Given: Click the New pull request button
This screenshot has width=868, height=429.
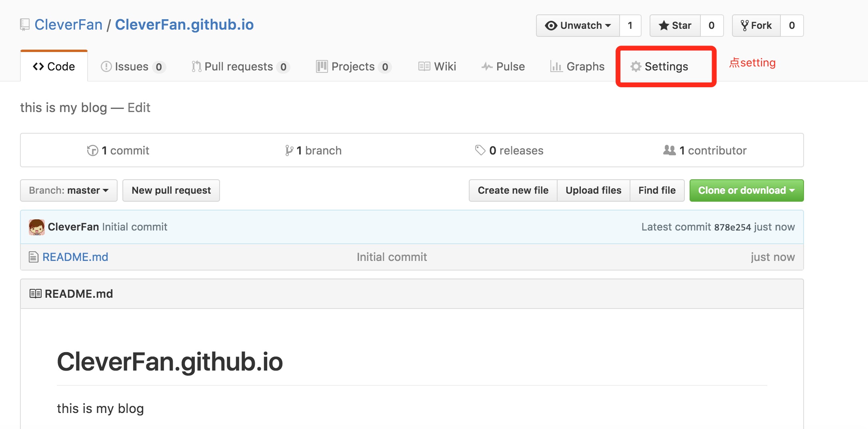Looking at the screenshot, I should coord(171,190).
